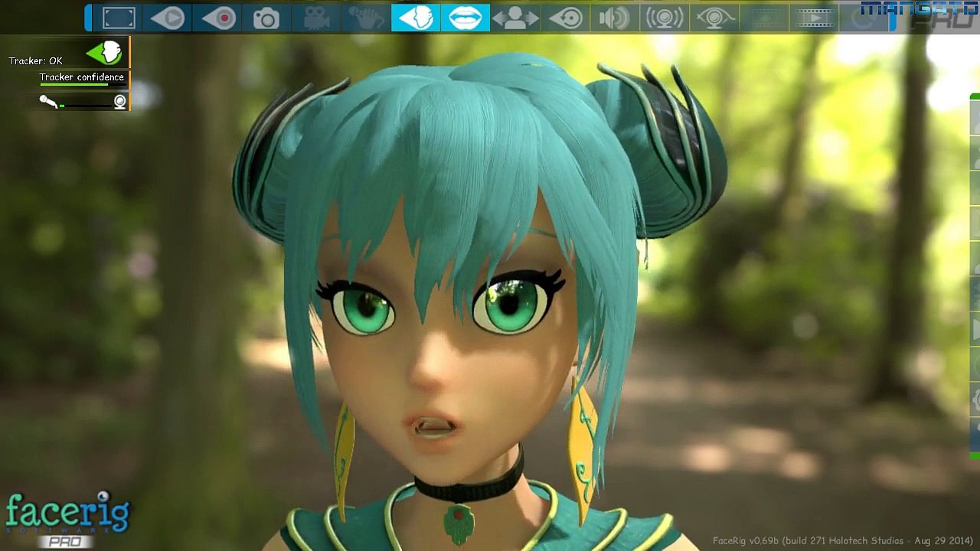Take a snapshot with the camera icon
The image size is (980, 551).
pyautogui.click(x=266, y=18)
